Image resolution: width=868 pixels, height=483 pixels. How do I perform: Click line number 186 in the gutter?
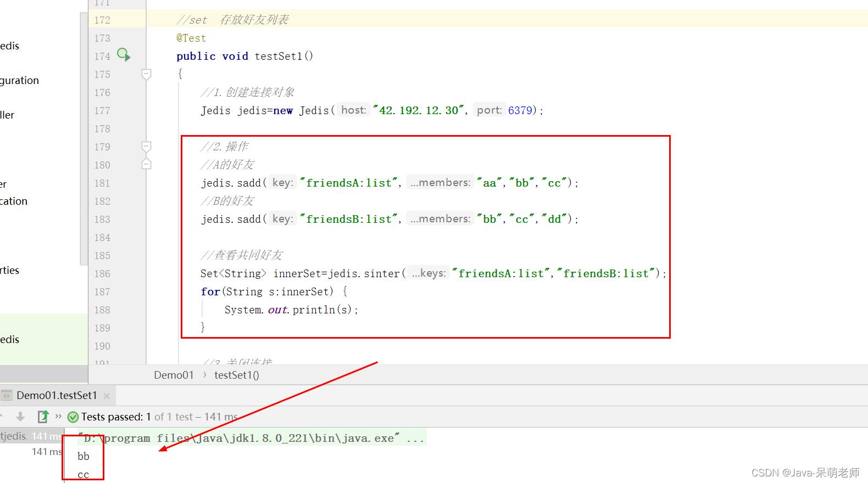click(x=102, y=273)
